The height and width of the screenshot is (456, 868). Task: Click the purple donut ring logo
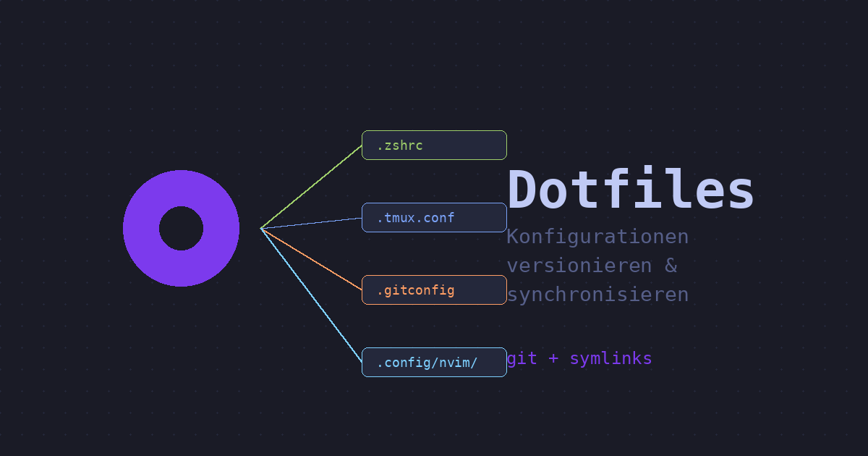coord(142,228)
